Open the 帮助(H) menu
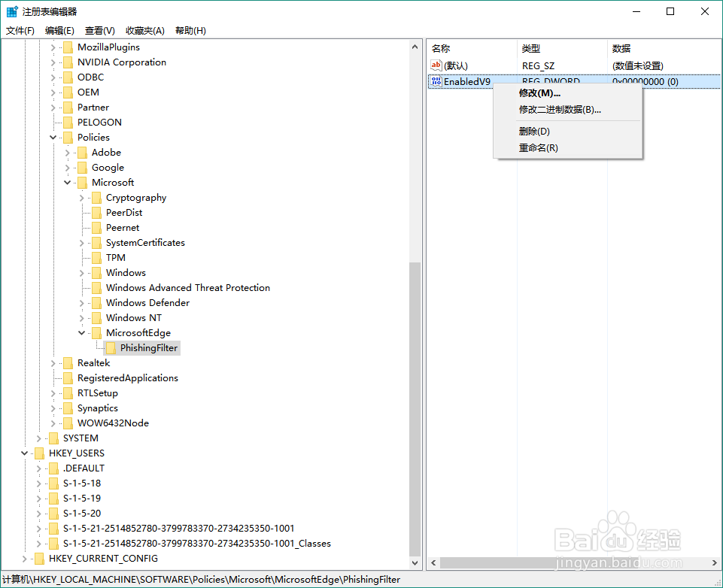Viewport: 723px width, 588px height. pos(191,30)
